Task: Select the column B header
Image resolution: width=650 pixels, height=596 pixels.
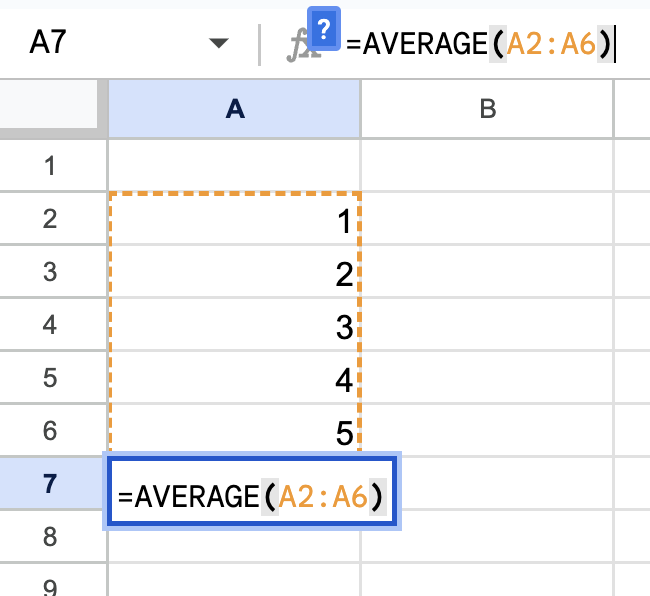Action: click(x=487, y=110)
